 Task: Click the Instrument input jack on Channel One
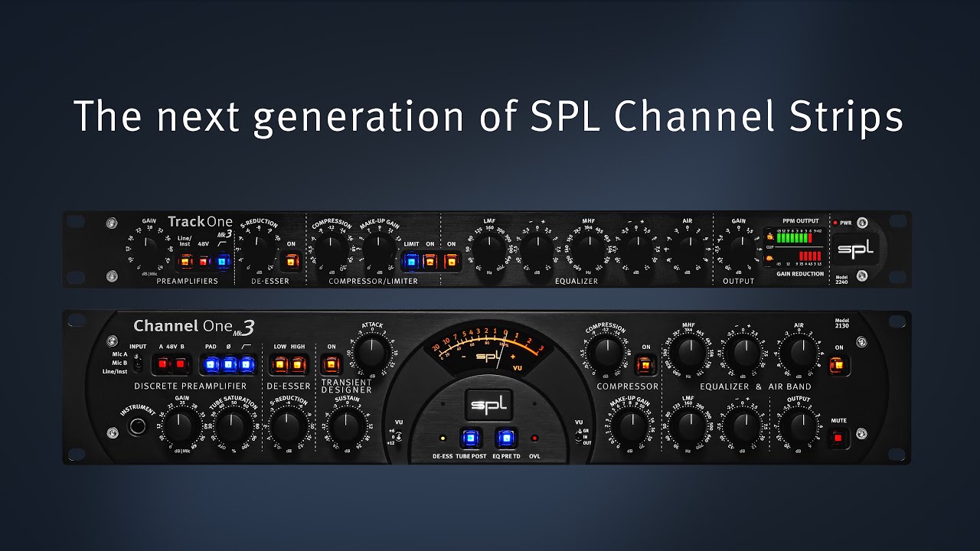coord(139,427)
